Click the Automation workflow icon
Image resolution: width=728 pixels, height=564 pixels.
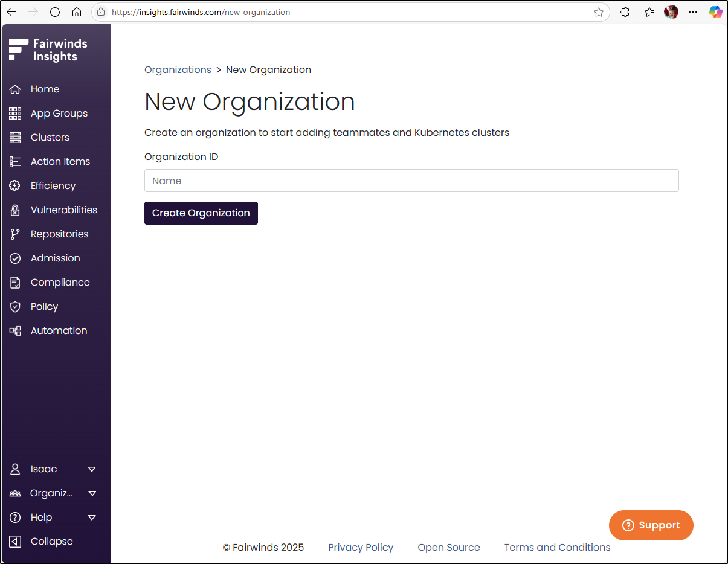[16, 331]
